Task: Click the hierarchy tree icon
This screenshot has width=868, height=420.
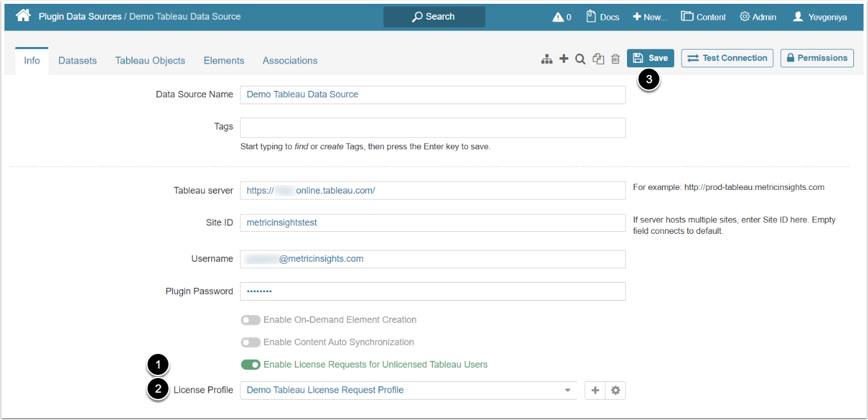Action: coord(546,59)
